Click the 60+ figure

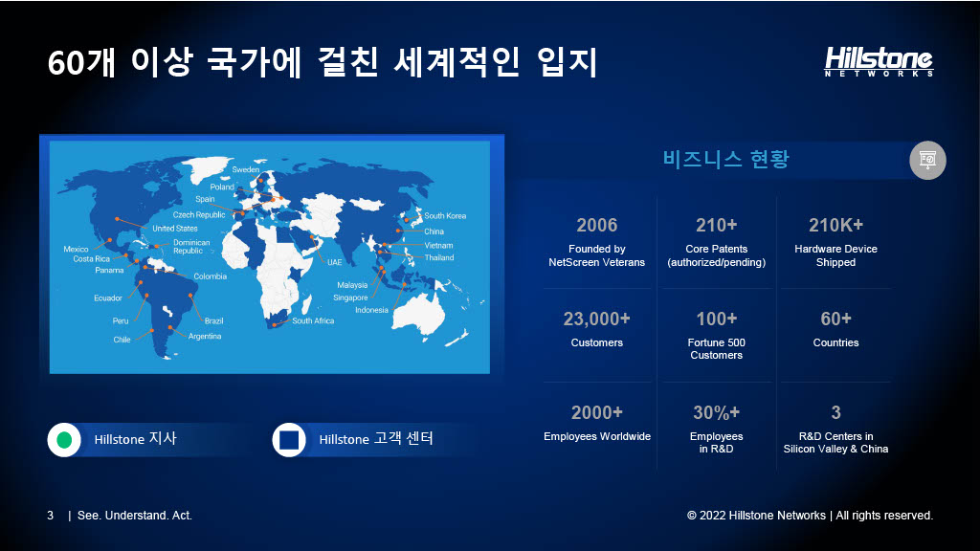click(x=835, y=319)
